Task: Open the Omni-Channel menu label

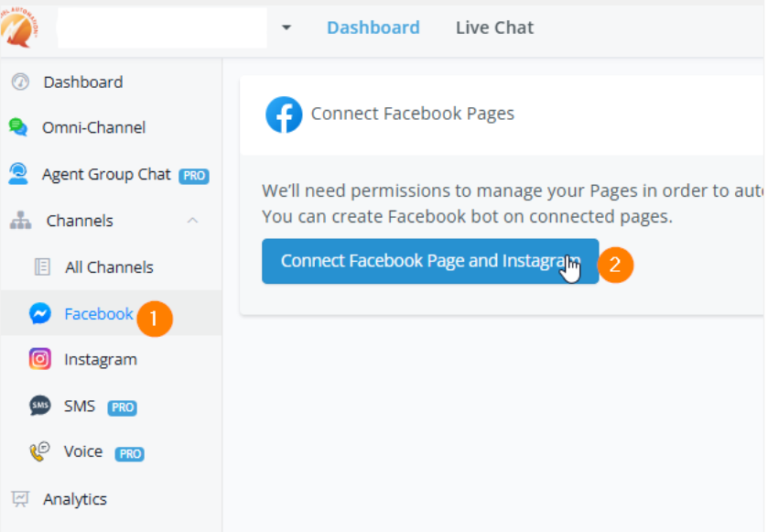Action: (93, 127)
